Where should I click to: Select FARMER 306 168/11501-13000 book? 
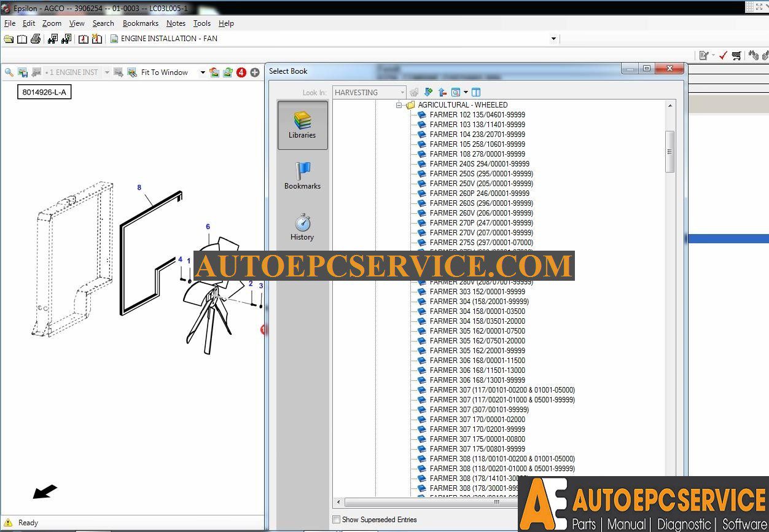point(477,370)
